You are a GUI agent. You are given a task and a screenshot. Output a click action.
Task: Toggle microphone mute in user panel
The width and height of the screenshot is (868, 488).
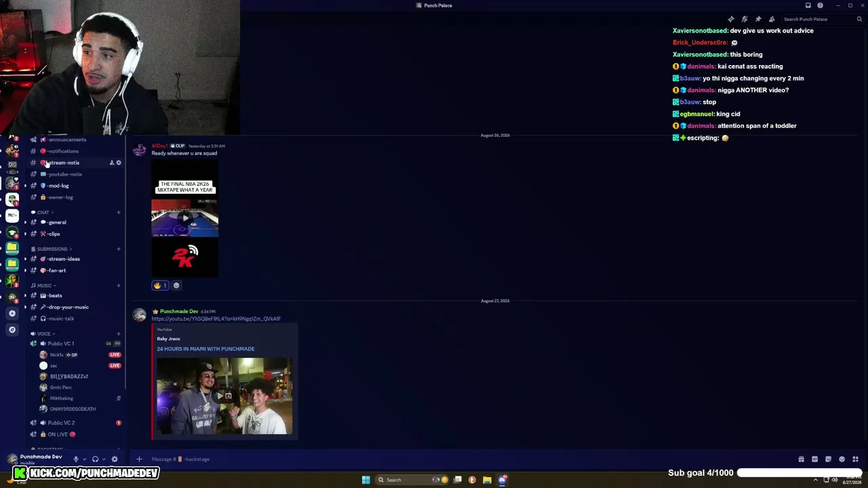click(x=76, y=459)
